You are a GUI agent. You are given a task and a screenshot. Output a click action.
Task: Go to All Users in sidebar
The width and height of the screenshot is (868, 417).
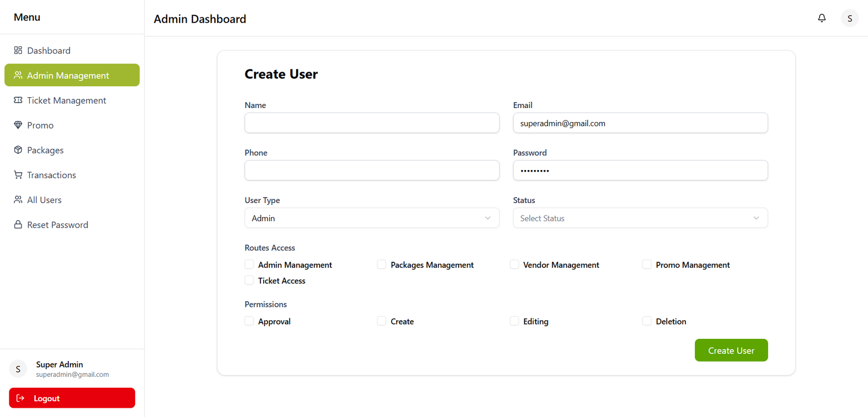[44, 200]
